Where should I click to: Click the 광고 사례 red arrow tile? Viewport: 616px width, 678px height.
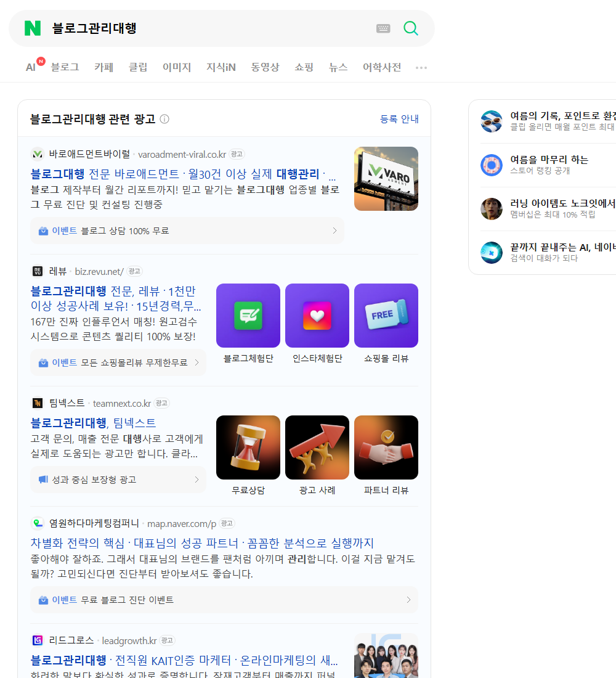point(317,447)
